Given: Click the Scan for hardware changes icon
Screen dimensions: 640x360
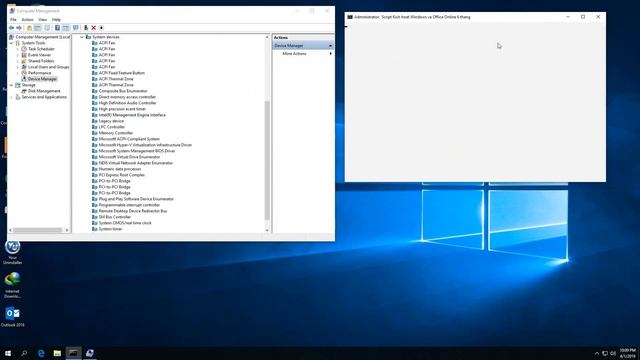Looking at the screenshot, I should (x=101, y=28).
